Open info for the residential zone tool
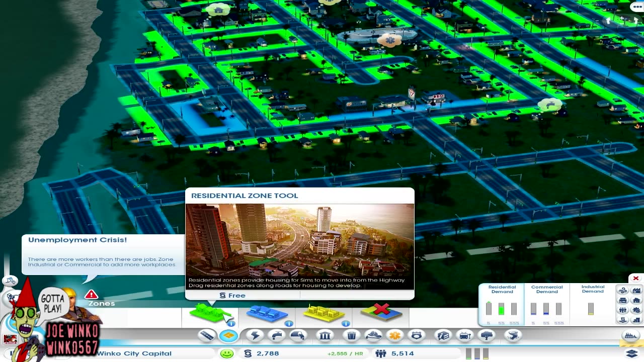Image resolution: width=644 pixels, height=362 pixels. pyautogui.click(x=231, y=323)
